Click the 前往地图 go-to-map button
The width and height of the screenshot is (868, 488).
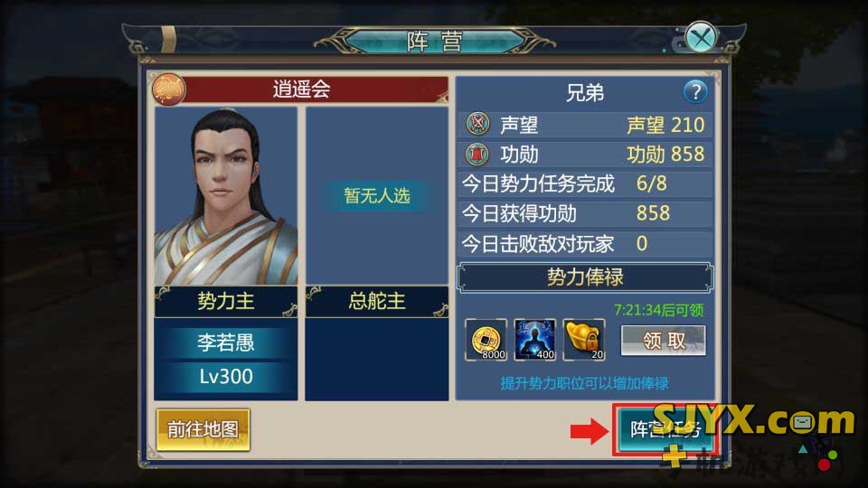[x=203, y=429]
